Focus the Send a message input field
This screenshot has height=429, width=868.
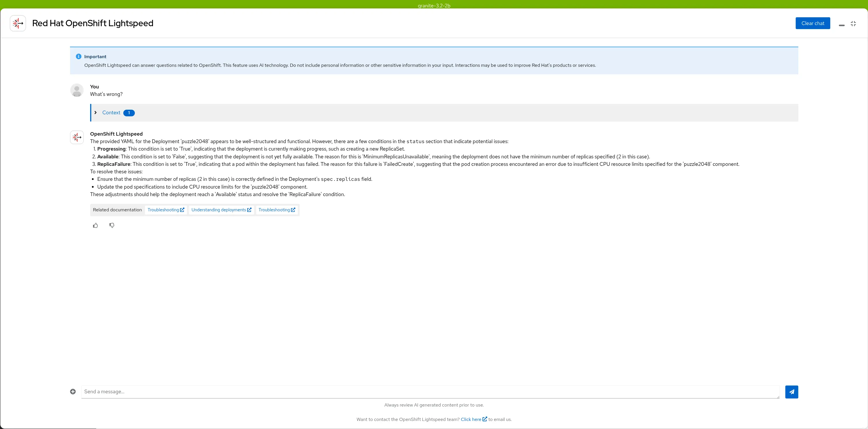430,392
